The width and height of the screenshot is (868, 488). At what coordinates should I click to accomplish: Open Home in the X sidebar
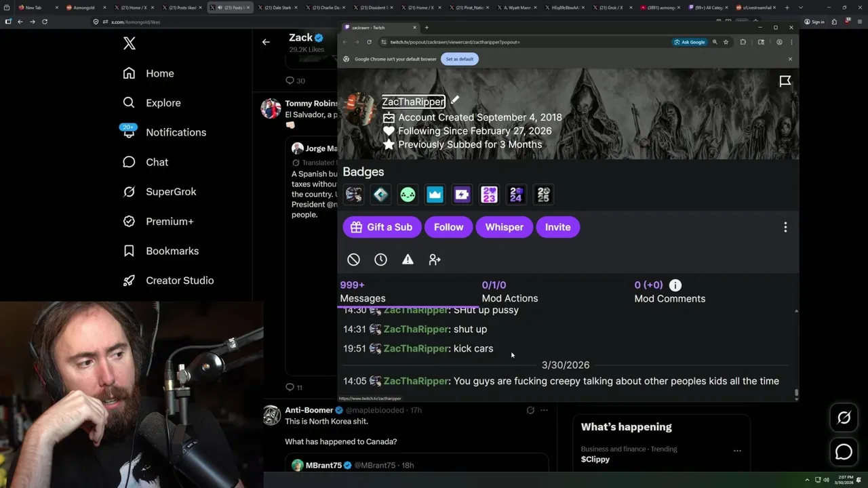pyautogui.click(x=148, y=73)
